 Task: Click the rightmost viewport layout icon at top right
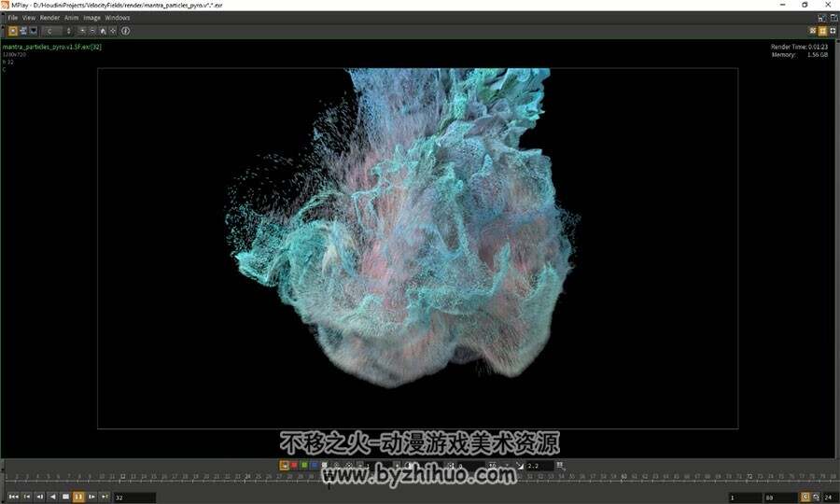833,31
